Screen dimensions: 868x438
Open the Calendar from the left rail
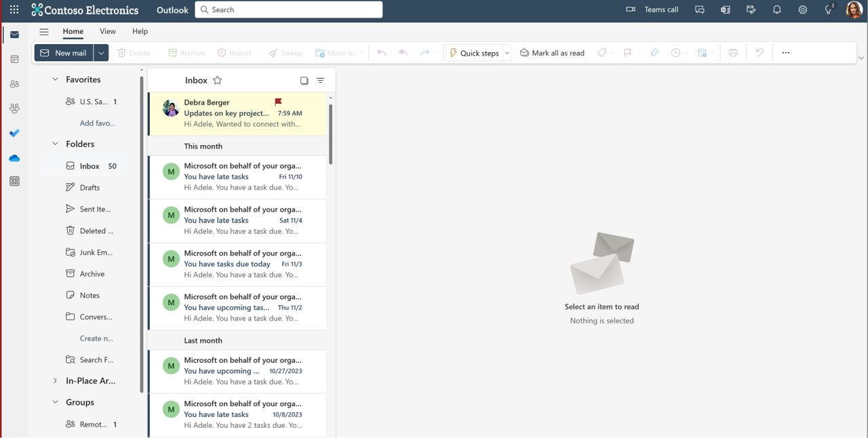pos(14,59)
